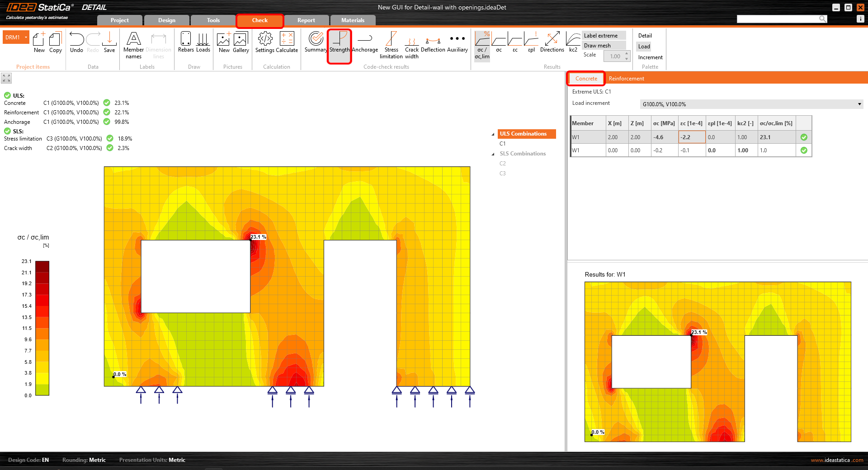The image size is (868, 470).
Task: Click the search field at top right
Action: pos(778,19)
